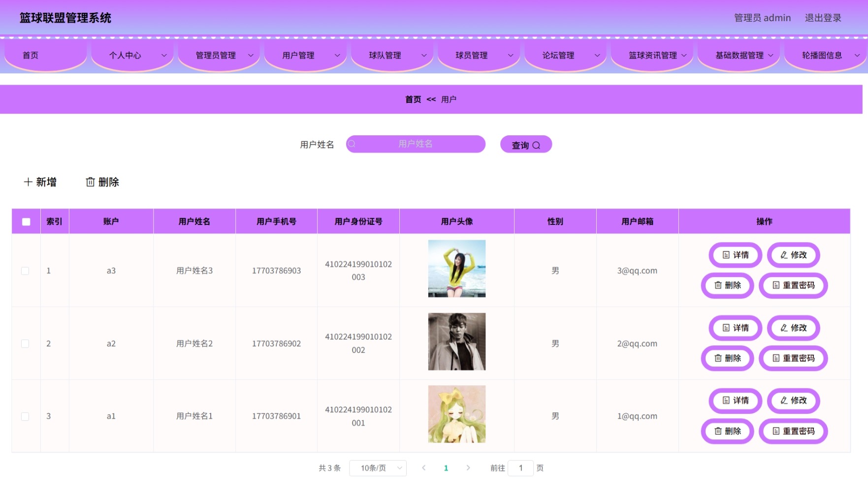Screen dimensions: 868x493
Task: Open 详情 for user a3
Action: [x=736, y=255]
